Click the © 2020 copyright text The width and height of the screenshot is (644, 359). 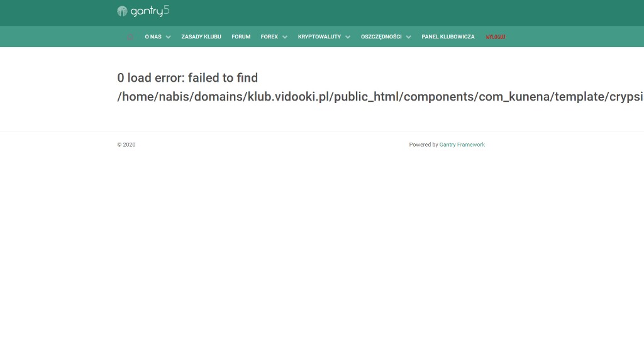[126, 145]
